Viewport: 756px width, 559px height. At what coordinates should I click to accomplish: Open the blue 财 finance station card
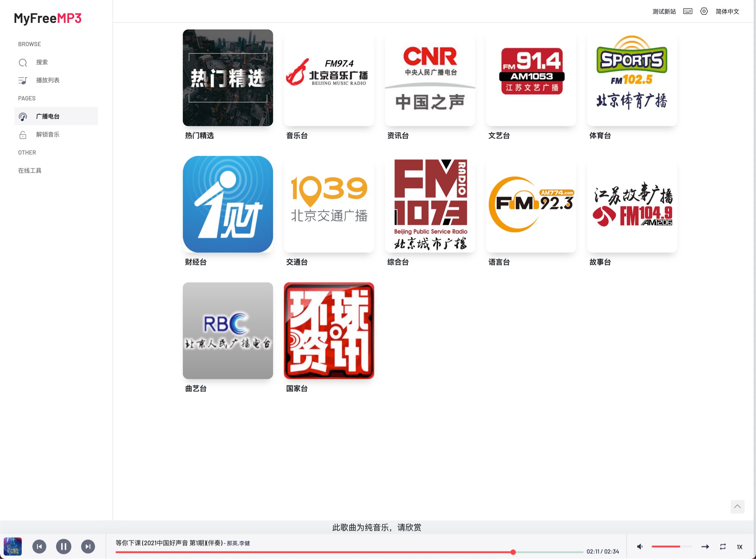point(228,204)
